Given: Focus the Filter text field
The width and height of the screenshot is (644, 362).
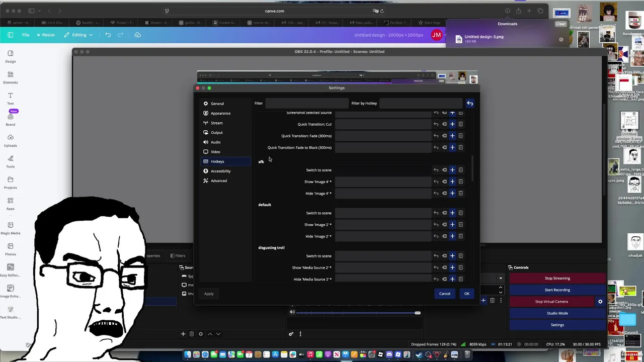Looking at the screenshot, I should tap(306, 103).
